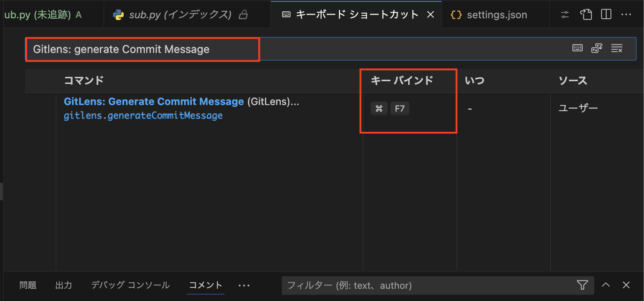Toggle the keyboard icon on the shortcuts tab
644x301 pixels.
click(286, 15)
